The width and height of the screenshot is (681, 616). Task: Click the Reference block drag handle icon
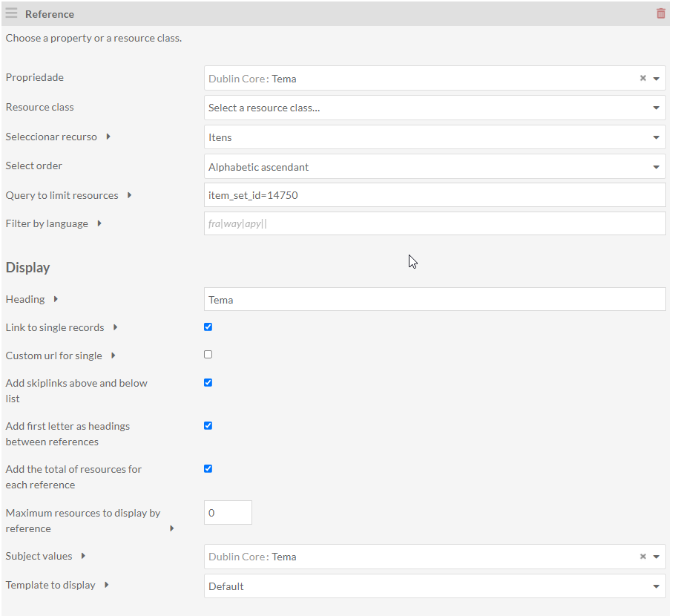pyautogui.click(x=12, y=13)
